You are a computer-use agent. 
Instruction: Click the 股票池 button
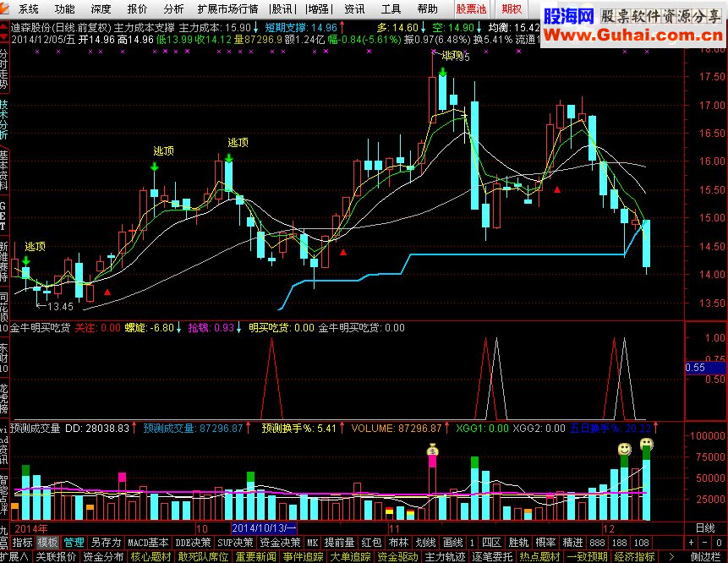tap(471, 8)
